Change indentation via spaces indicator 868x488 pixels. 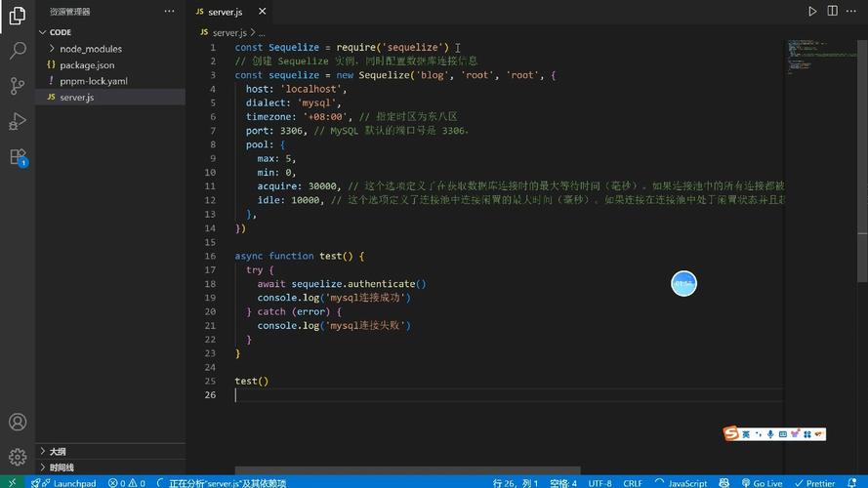pyautogui.click(x=563, y=483)
